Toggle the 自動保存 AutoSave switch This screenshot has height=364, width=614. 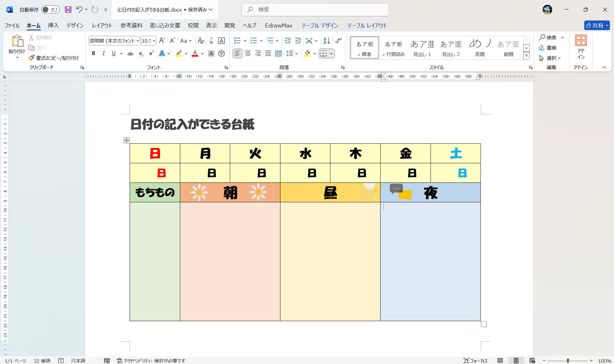point(50,10)
